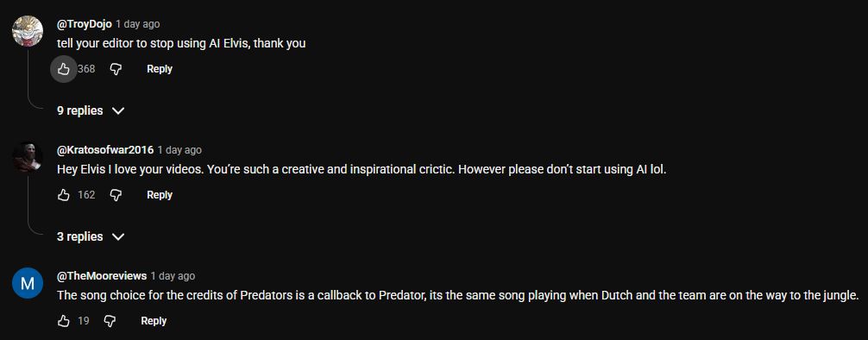Open @TheMooreviews blue M avatar

click(28, 283)
